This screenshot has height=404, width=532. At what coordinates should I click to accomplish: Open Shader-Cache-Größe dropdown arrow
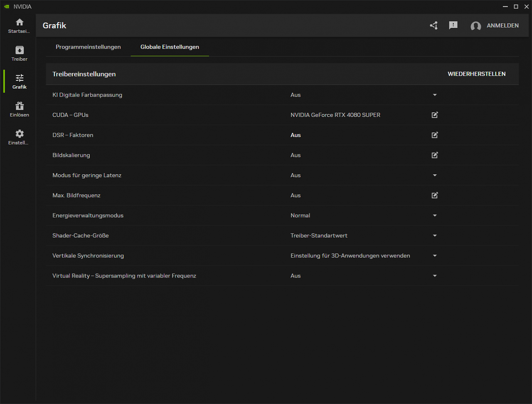[435, 235]
